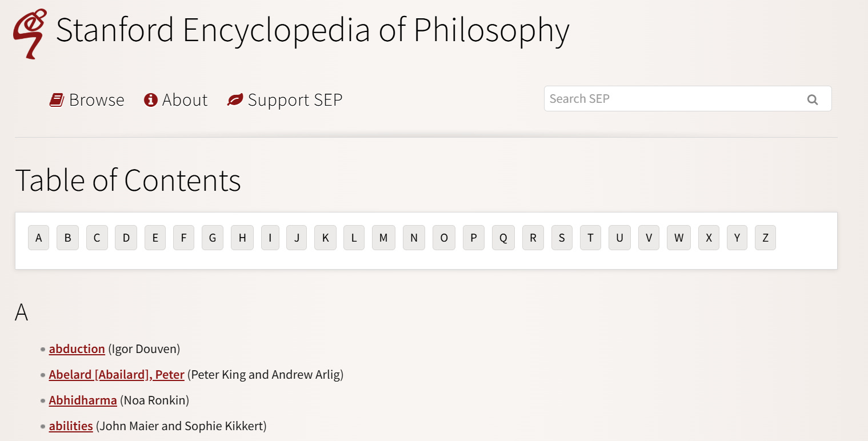Select the letter A index button

[x=38, y=238]
